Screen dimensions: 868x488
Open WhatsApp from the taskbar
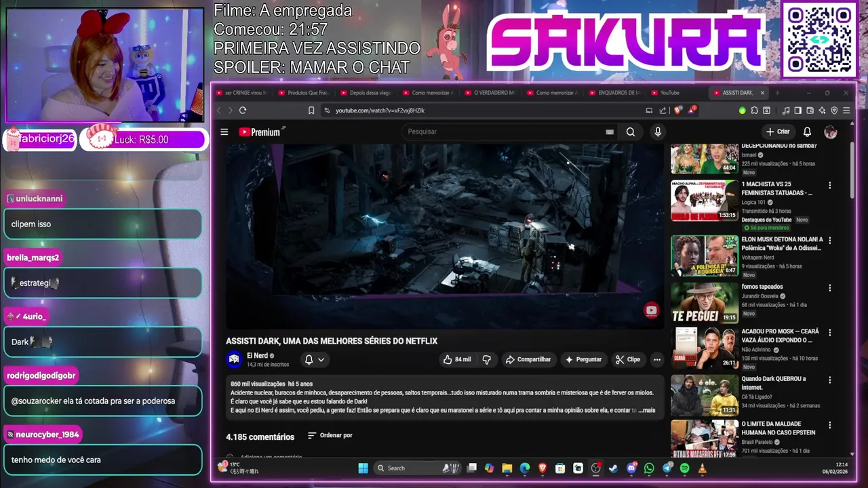[649, 468]
